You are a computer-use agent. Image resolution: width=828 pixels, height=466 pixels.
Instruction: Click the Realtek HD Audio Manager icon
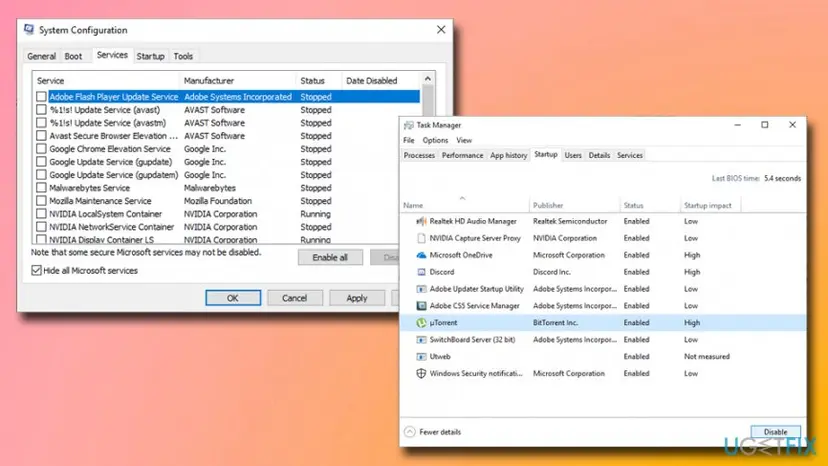point(421,221)
